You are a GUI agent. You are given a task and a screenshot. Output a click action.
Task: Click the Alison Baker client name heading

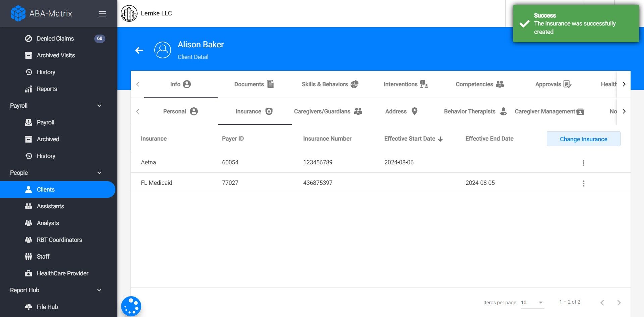[x=201, y=45]
